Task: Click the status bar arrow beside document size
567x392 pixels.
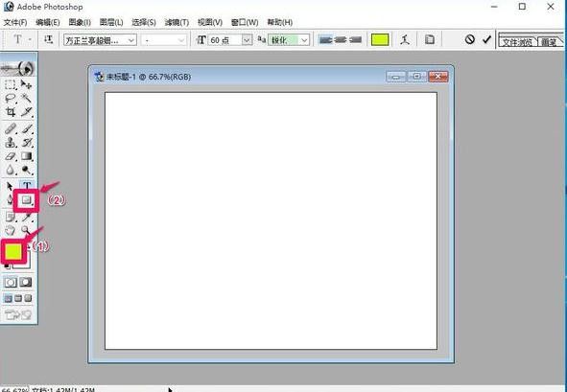Action: tap(170, 390)
